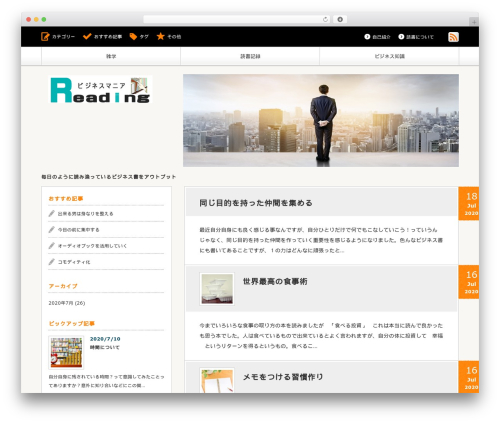
Task: Click the thumbnail for 世界最高の食事術
Action: 217,289
